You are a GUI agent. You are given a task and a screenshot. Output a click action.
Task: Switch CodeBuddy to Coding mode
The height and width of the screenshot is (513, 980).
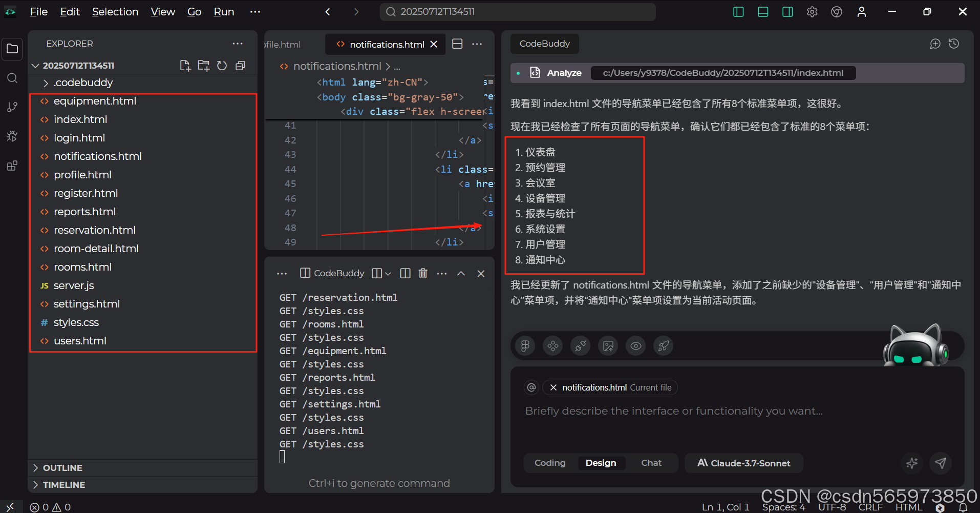550,463
